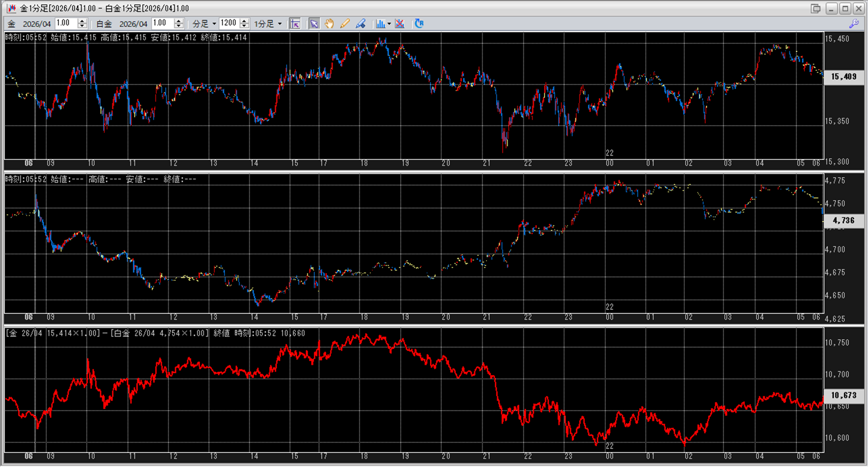Click the drawing edit pen tool

pos(361,24)
